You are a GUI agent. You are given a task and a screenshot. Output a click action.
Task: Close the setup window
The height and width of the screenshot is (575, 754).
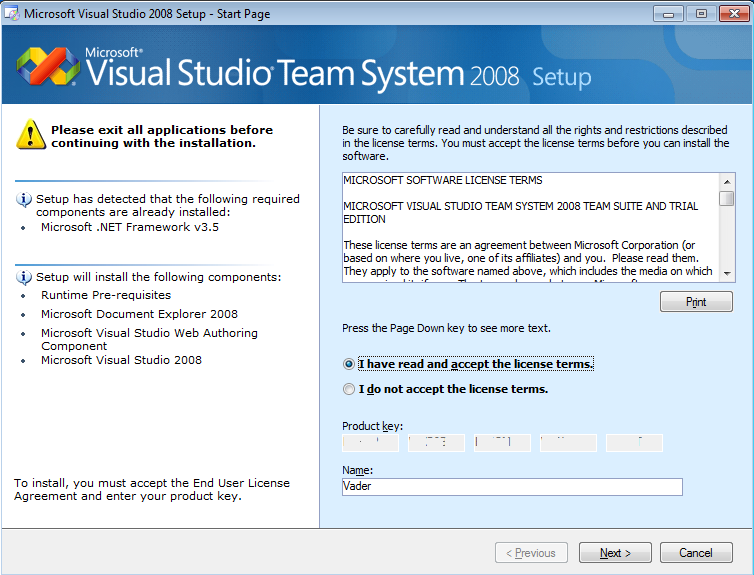(734, 13)
